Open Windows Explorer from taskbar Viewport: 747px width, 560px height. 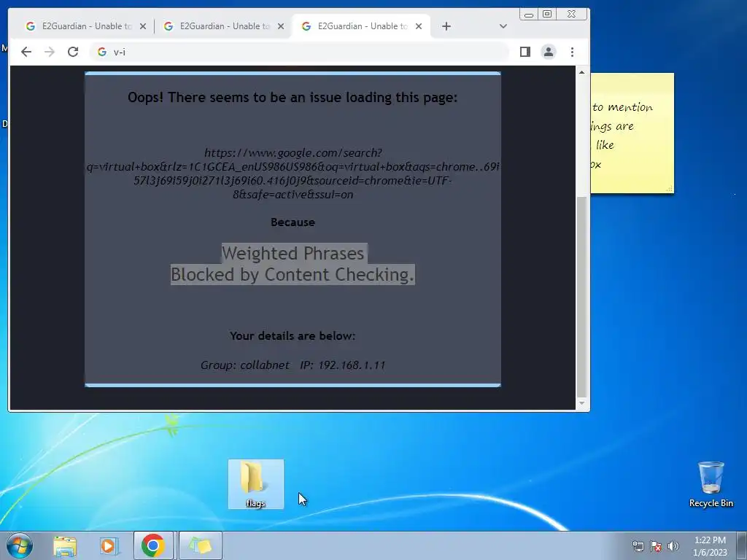[x=65, y=545]
